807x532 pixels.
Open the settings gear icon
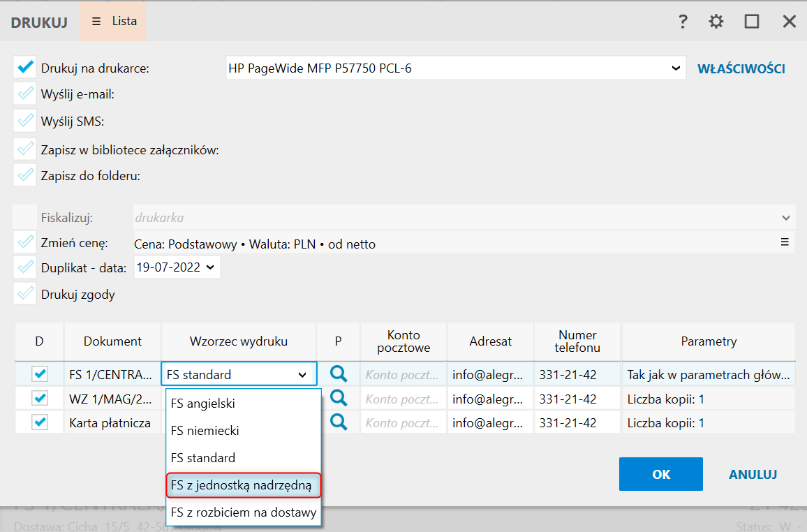tap(716, 22)
